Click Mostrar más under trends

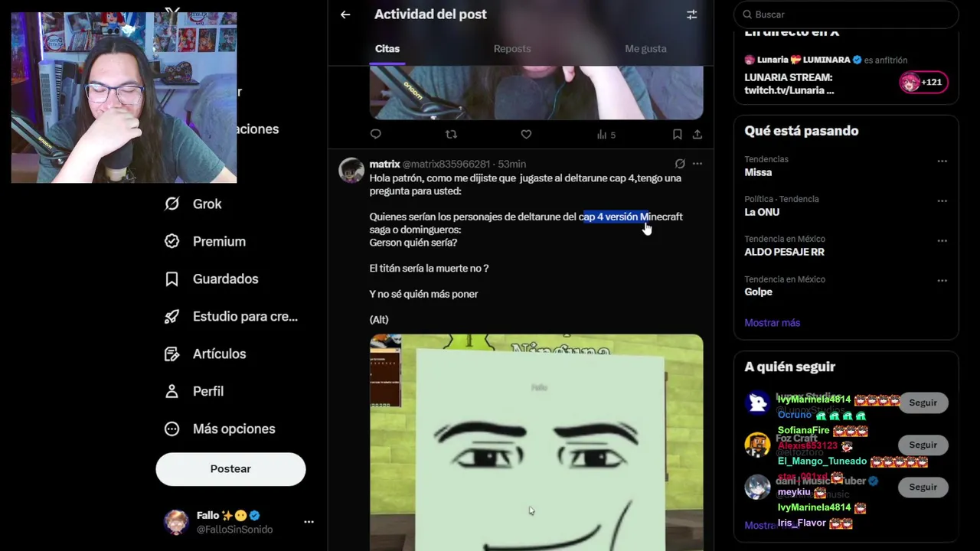pyautogui.click(x=772, y=323)
